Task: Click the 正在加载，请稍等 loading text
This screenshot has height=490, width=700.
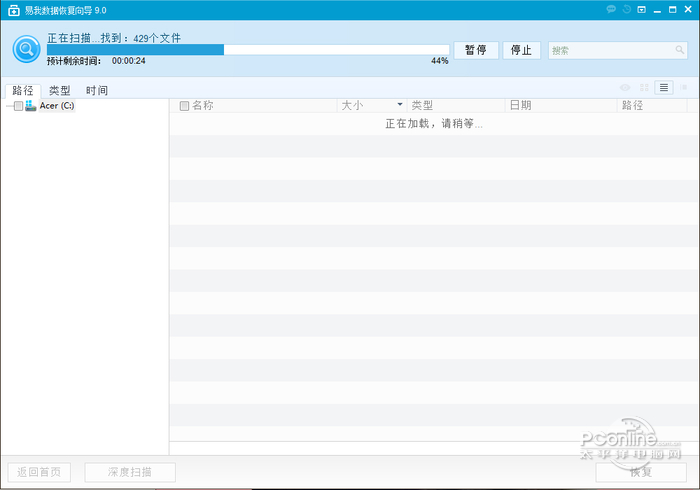Action: [434, 124]
